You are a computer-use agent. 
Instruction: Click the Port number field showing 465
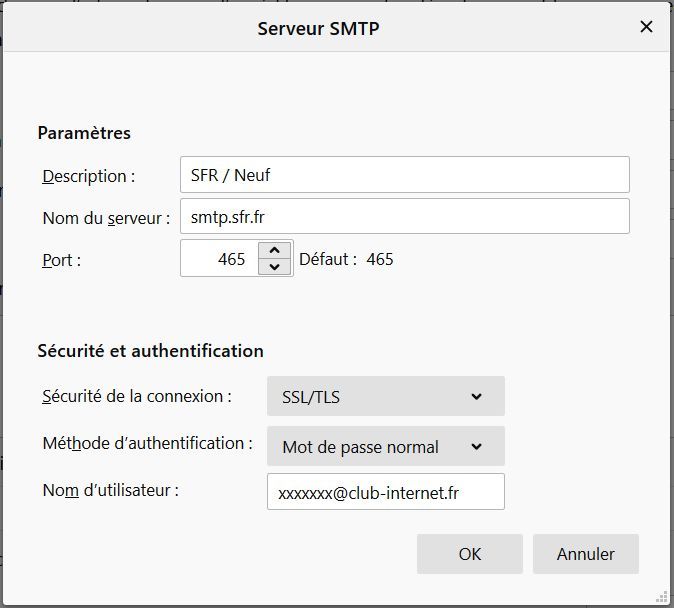point(218,259)
